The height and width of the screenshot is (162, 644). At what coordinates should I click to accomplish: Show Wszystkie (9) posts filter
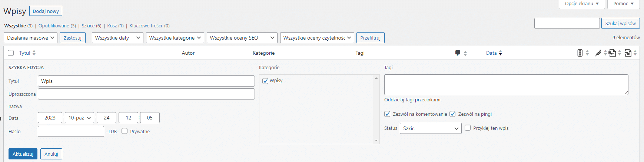tap(18, 26)
